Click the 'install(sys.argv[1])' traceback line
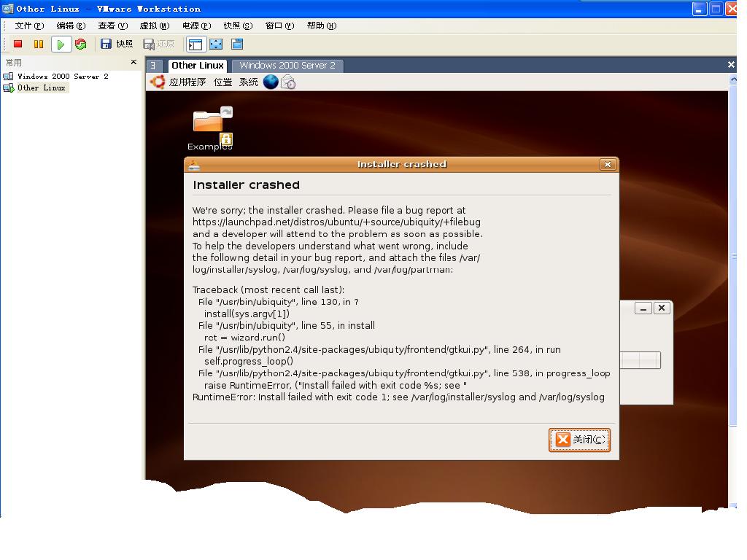747x560 pixels. click(247, 314)
